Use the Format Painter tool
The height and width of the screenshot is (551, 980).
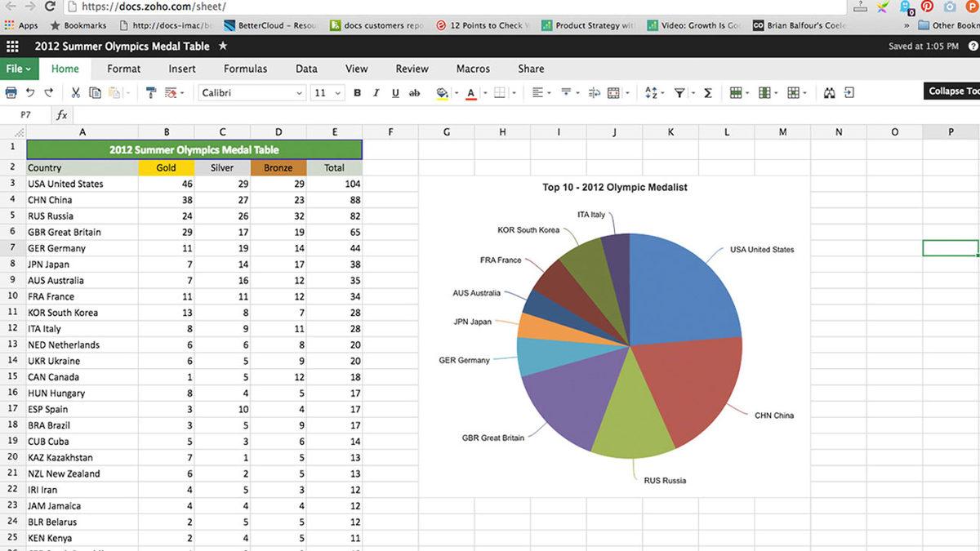[x=152, y=92]
